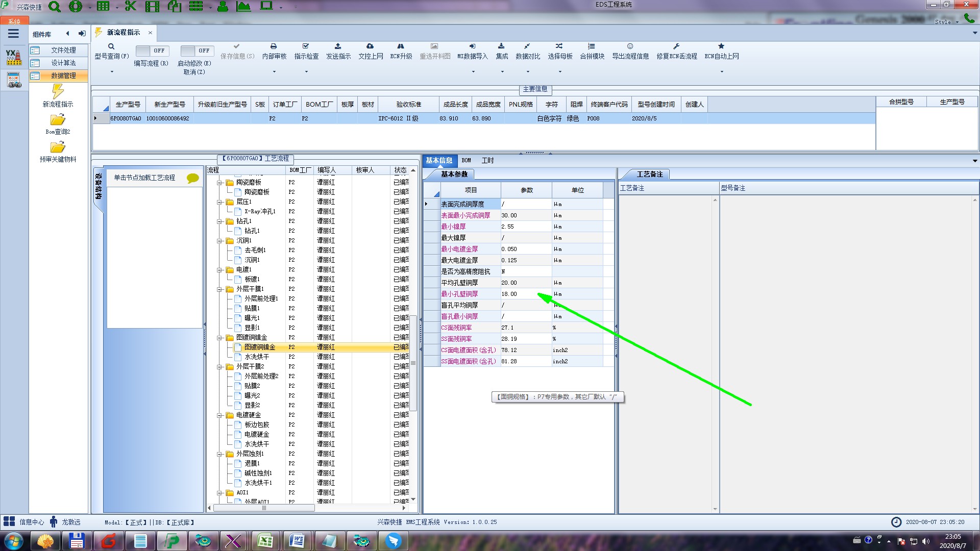The image size is (980, 551).
Task: Switch to the BOM tab
Action: pyautogui.click(x=466, y=161)
